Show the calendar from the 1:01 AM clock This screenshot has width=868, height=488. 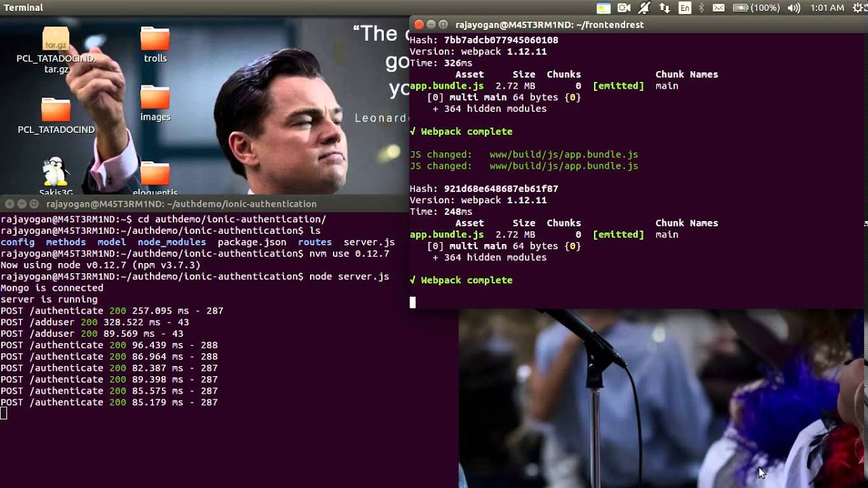(827, 8)
